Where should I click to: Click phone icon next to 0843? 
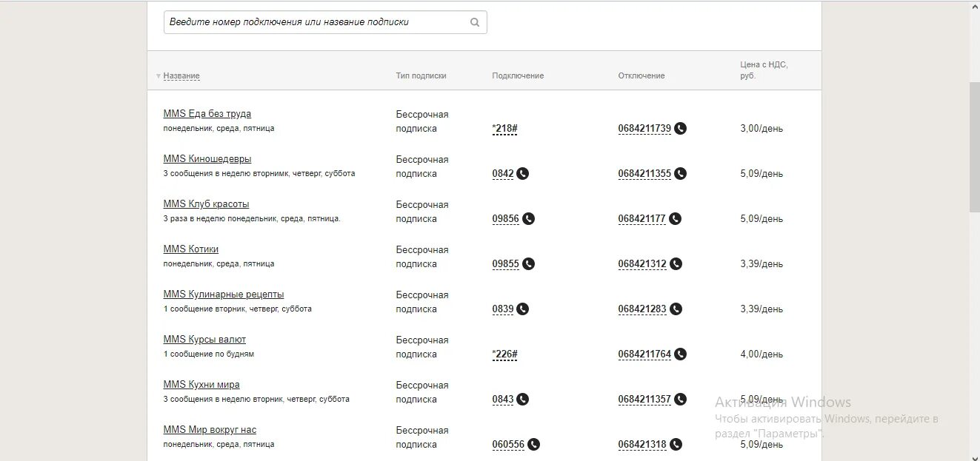point(523,400)
